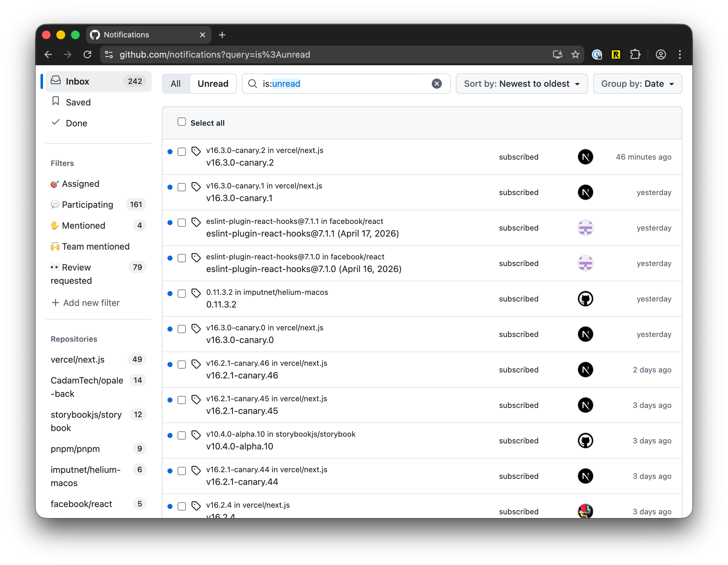Image resolution: width=728 pixels, height=565 pixels.
Task: Filter by CadamTech/opale-back repository
Action: tap(98, 387)
